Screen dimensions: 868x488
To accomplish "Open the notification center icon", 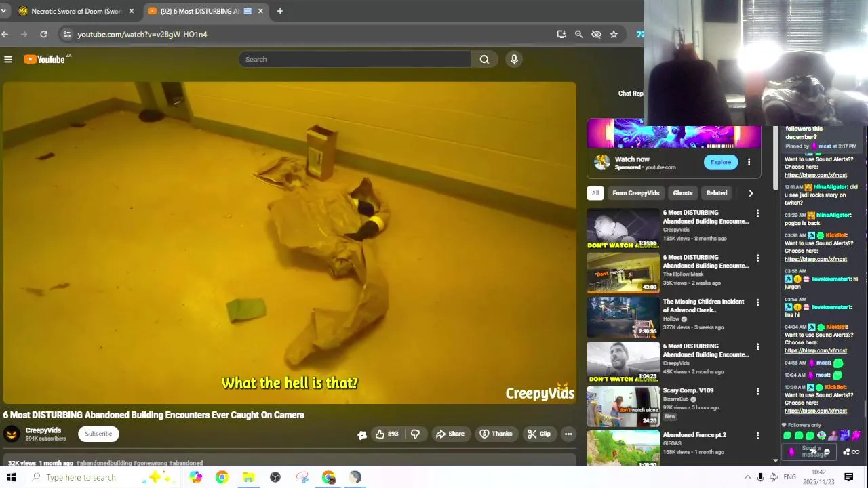I will pyautogui.click(x=848, y=477).
